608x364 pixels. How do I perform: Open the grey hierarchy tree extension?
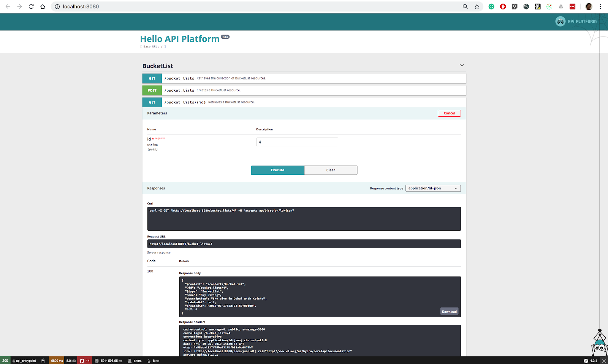click(561, 6)
